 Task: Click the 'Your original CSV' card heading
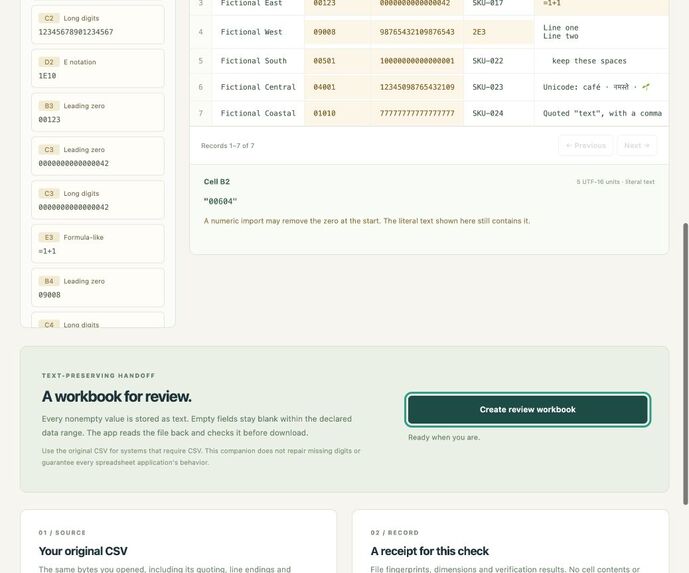coord(83,551)
